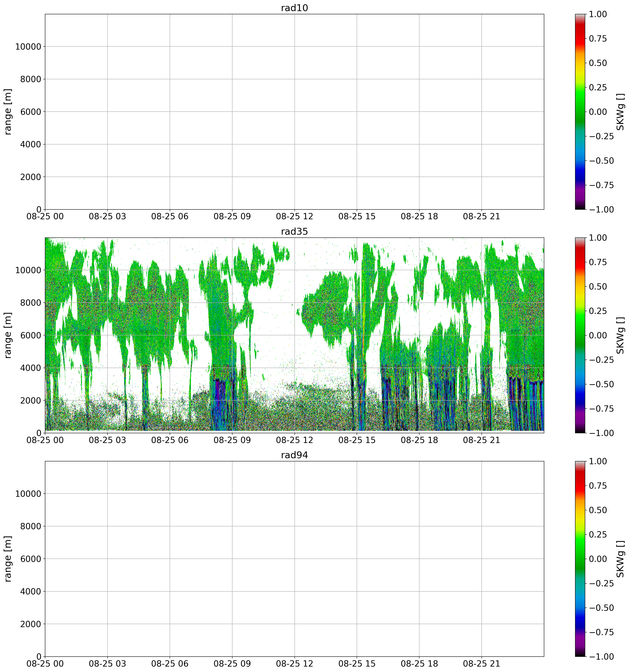Click rad35 y-axis tick 8000

(30, 303)
